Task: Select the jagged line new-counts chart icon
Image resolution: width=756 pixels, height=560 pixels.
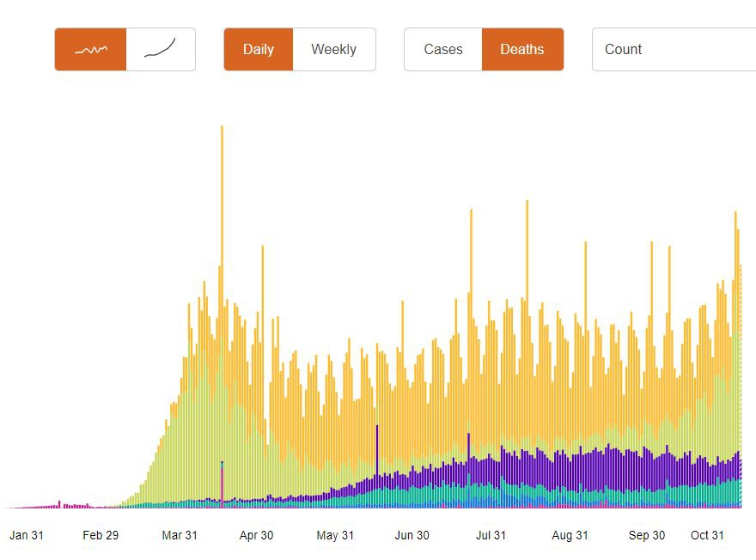Action: tap(90, 50)
